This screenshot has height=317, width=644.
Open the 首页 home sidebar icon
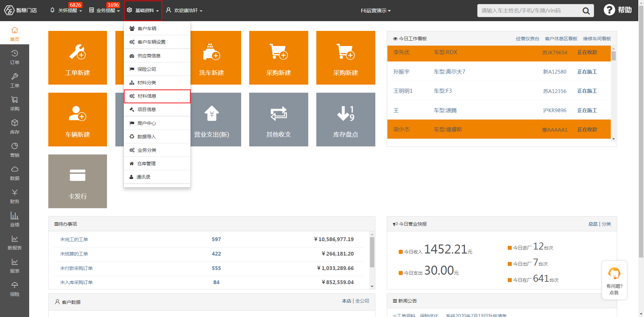coord(14,34)
